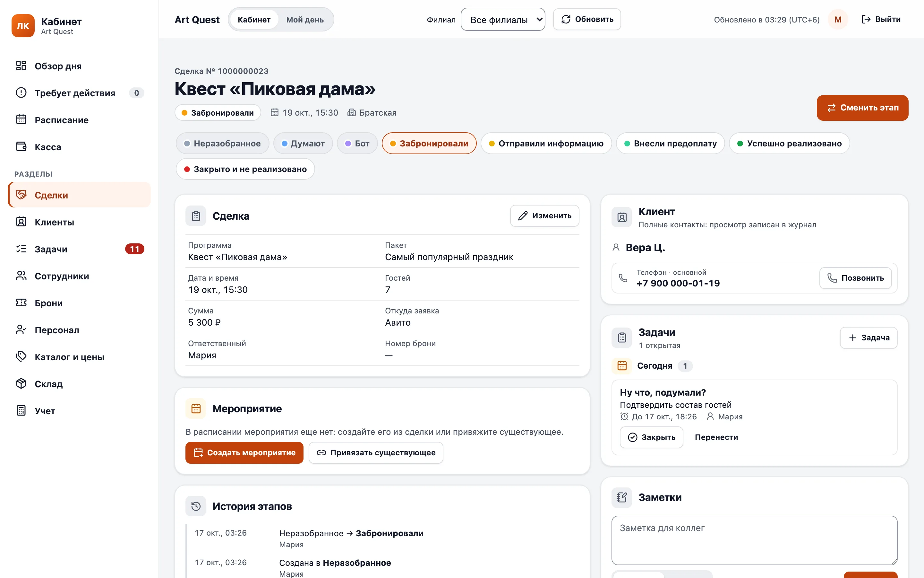
Task: Go to Расписание calendar icon
Action: [21, 120]
